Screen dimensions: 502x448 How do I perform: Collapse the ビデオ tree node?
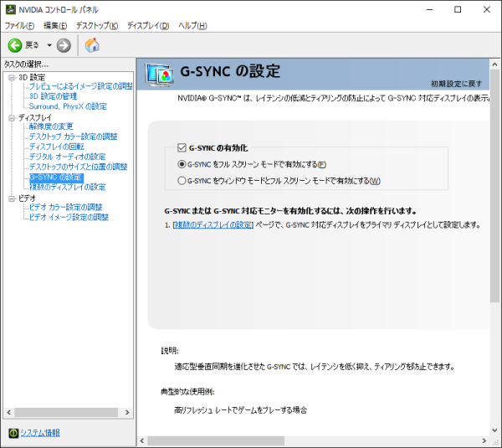pyautogui.click(x=12, y=198)
